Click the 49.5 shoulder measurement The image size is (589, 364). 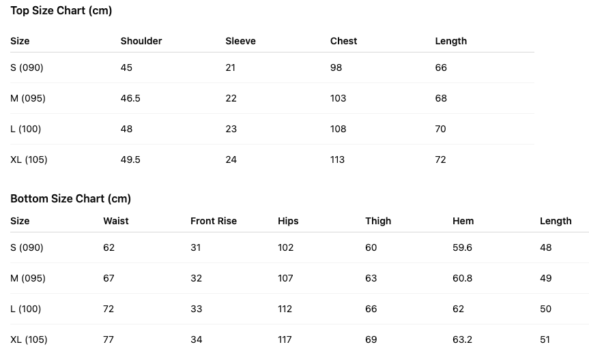coord(130,160)
